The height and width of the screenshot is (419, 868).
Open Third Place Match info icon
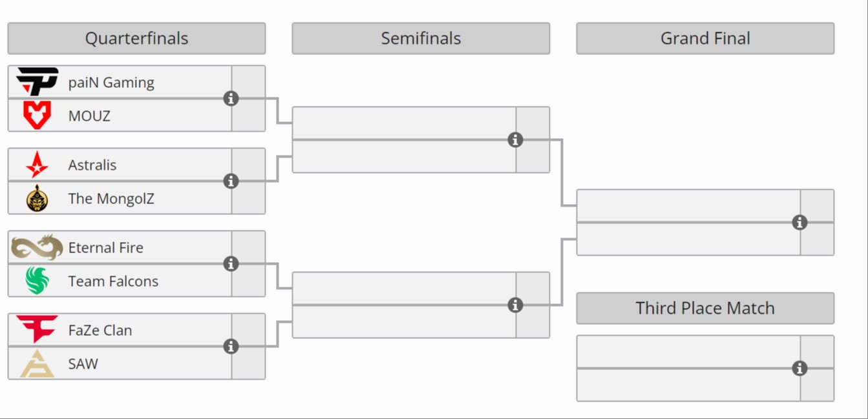[x=799, y=369]
